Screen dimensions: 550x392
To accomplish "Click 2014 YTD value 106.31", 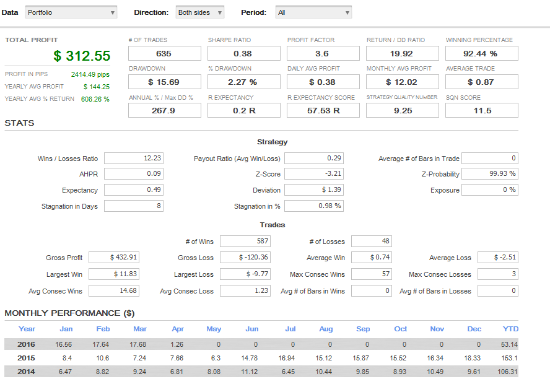I will pyautogui.click(x=507, y=372).
